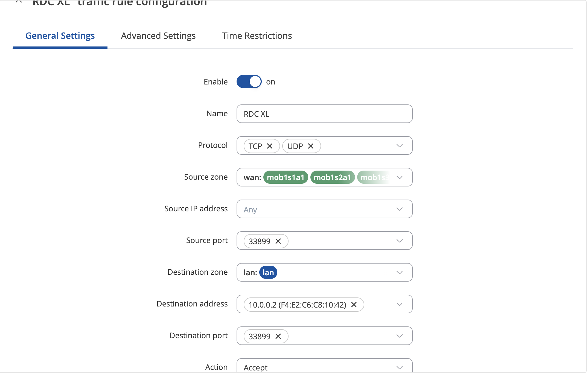588x374 pixels.
Task: Toggle the Enable switch off
Action: coord(249,82)
